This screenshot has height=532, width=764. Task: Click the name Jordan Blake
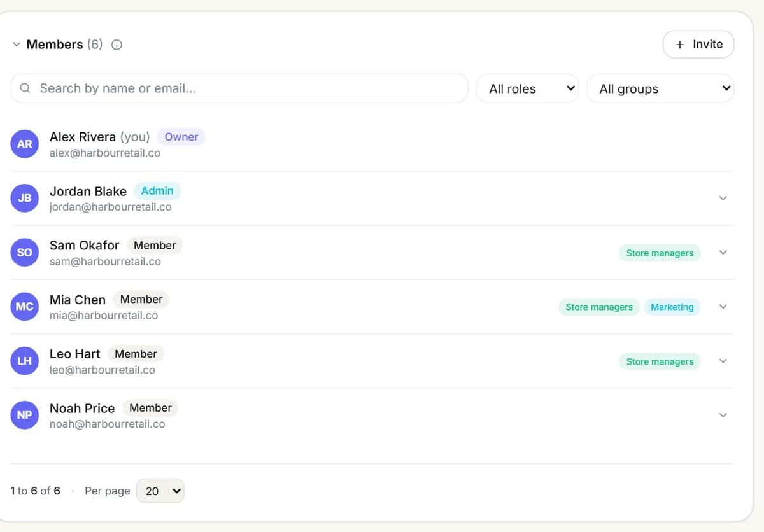coord(88,192)
